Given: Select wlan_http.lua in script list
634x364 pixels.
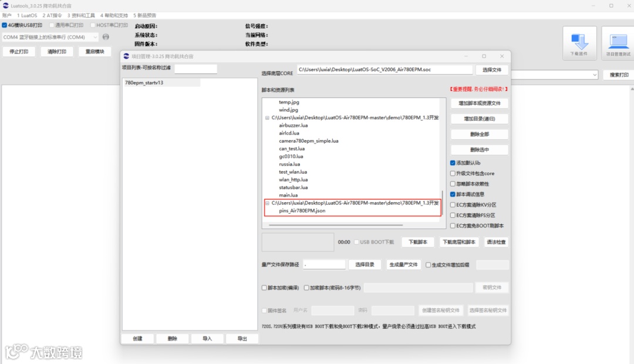Looking at the screenshot, I should 293,180.
